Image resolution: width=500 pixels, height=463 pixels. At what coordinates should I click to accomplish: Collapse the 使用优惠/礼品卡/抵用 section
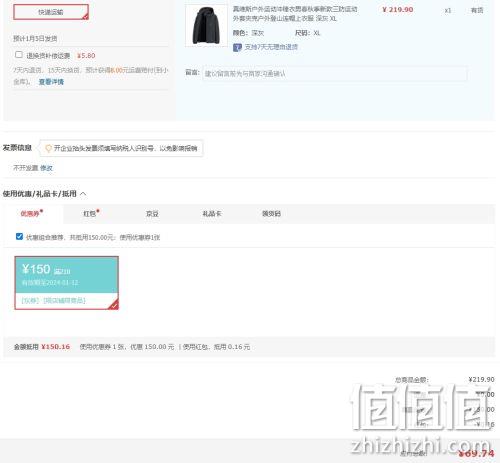tap(83, 194)
